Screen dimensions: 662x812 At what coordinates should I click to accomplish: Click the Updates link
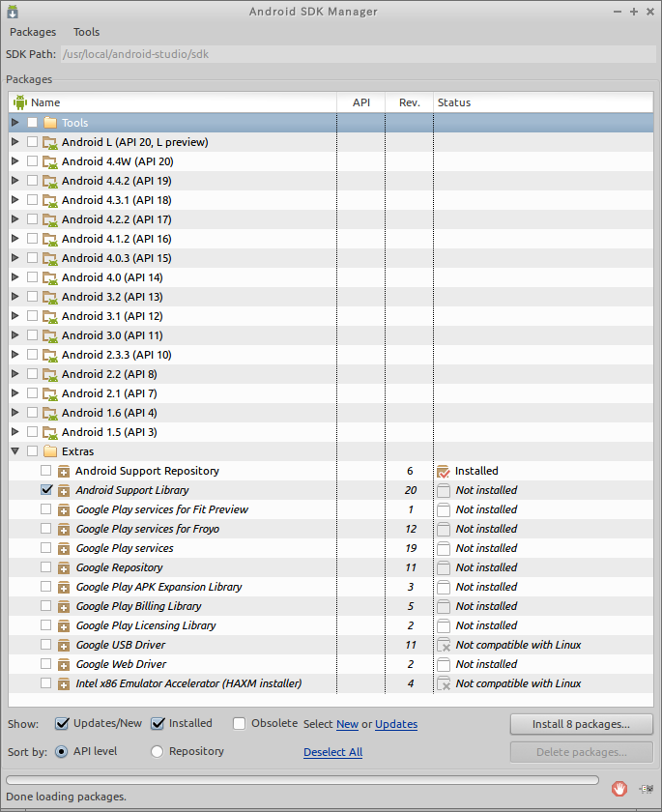tap(396, 724)
